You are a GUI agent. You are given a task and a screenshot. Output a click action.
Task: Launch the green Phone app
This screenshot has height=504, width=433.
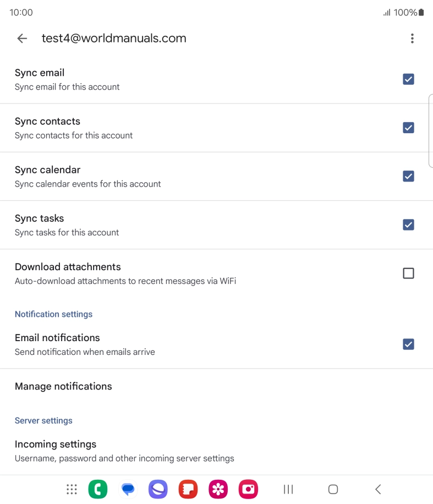pyautogui.click(x=98, y=489)
